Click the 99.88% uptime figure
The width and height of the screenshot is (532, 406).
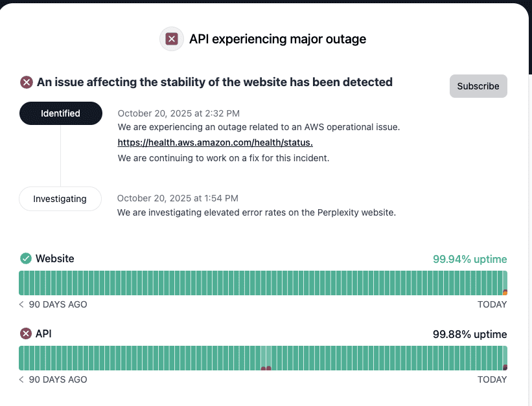tap(470, 334)
